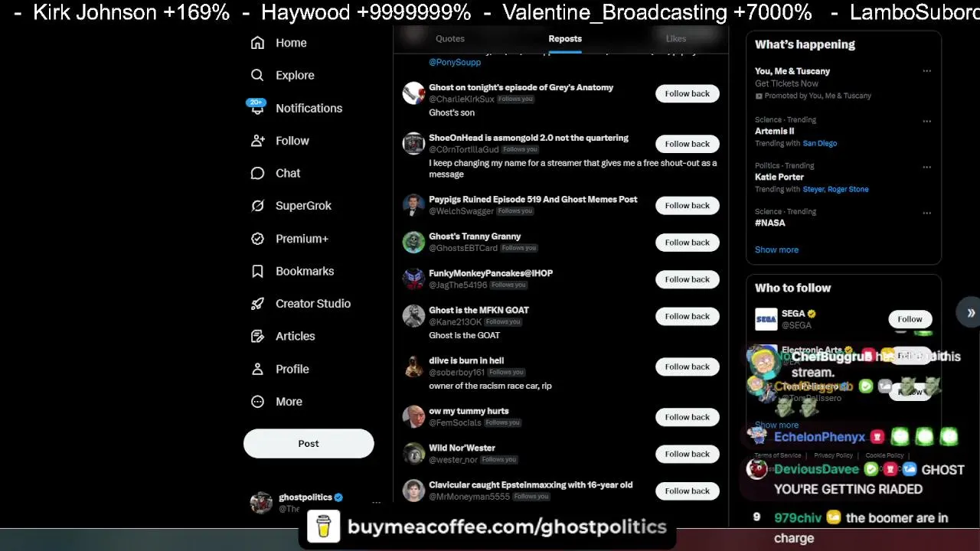This screenshot has height=551, width=980.
Task: Open the San Diego trending link
Action: [x=819, y=143]
